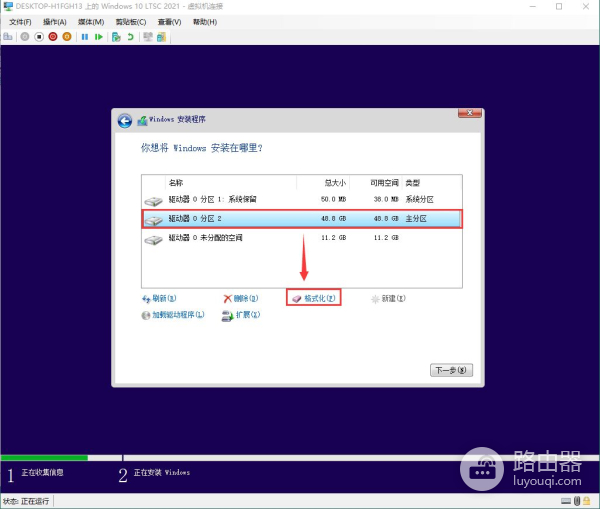
Task: Pause the virtual machine with blue pause icon
Action: 85,37
